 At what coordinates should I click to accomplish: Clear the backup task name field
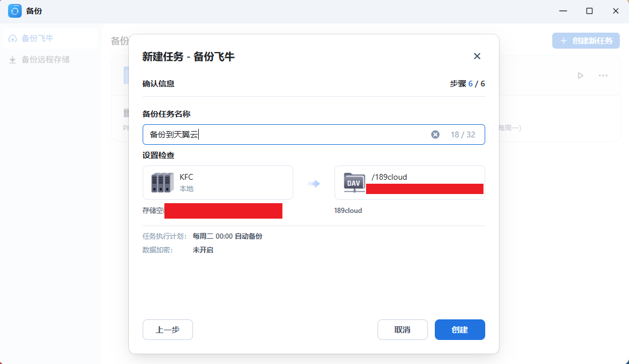435,134
